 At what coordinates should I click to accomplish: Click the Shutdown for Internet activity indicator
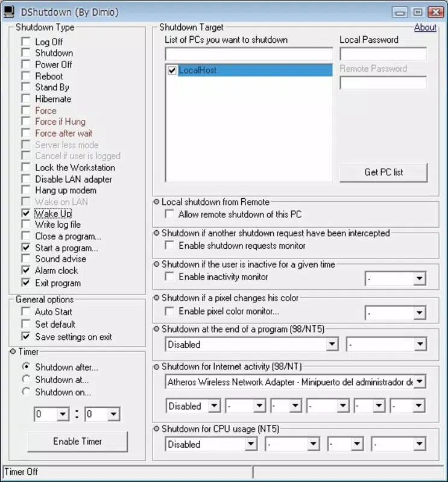click(x=156, y=366)
